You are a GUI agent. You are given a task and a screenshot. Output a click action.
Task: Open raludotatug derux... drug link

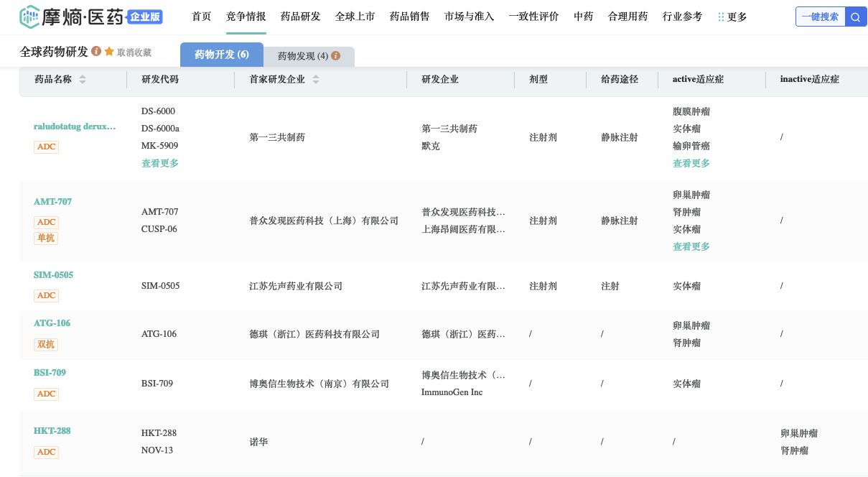75,126
